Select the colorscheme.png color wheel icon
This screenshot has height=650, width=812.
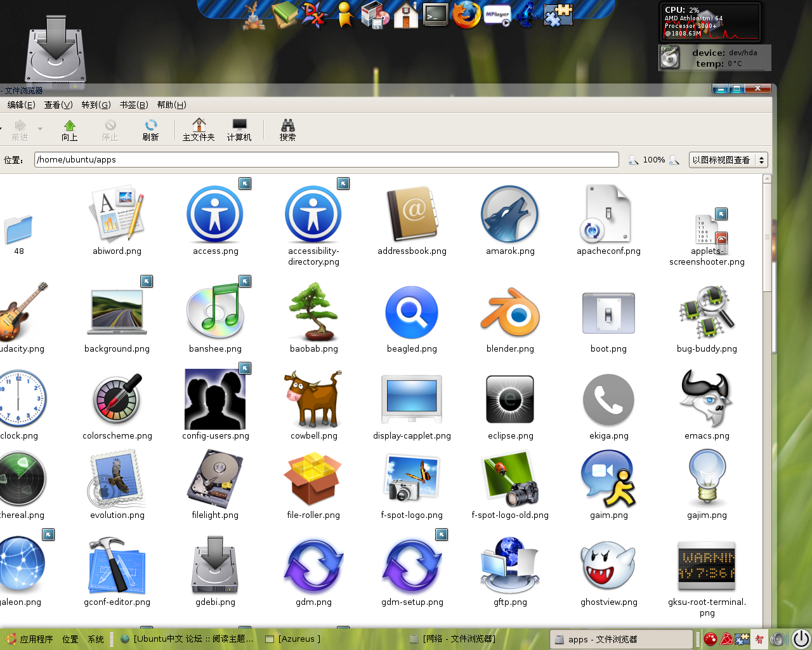(117, 399)
